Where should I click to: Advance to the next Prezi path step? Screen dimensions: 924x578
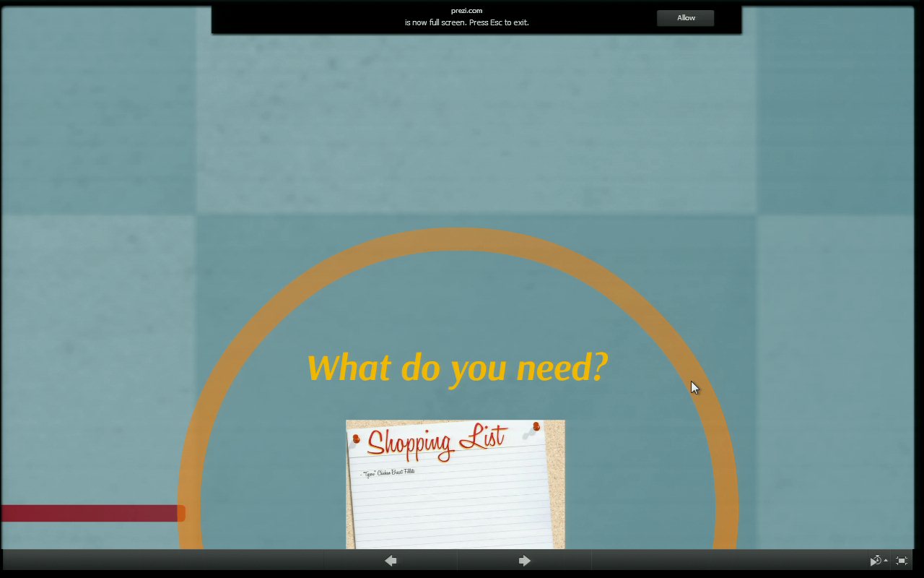click(525, 561)
